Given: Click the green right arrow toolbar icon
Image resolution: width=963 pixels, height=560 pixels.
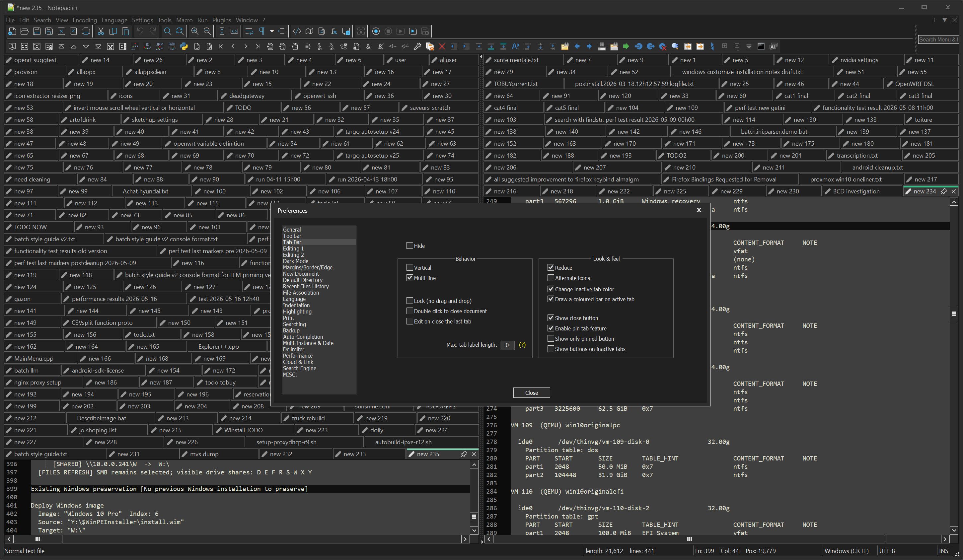Looking at the screenshot, I should 626,46.
